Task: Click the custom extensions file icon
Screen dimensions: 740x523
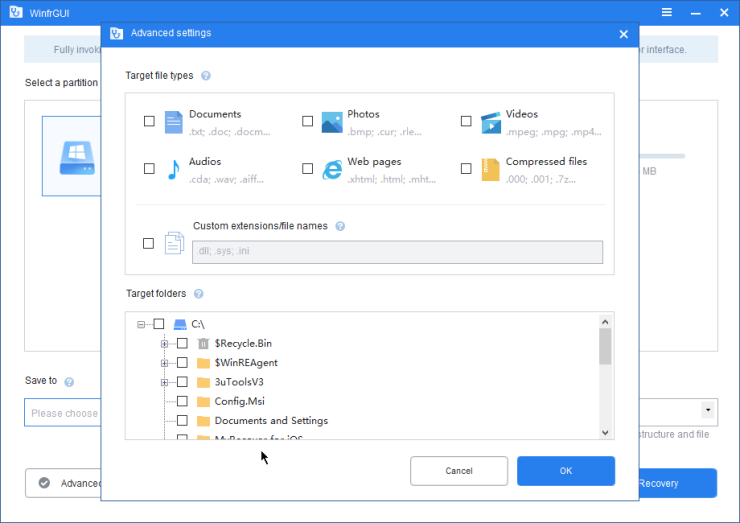Action: (x=174, y=243)
